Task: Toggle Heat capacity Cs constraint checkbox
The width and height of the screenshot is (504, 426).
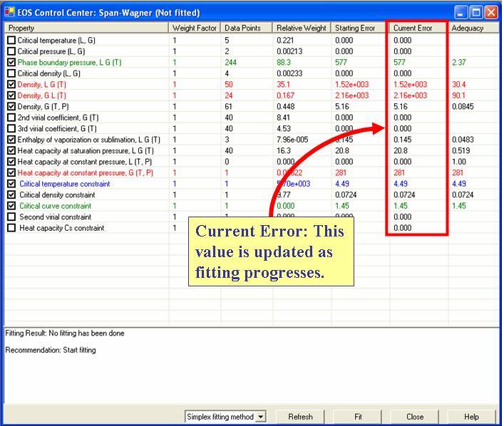Action: pyautogui.click(x=11, y=228)
